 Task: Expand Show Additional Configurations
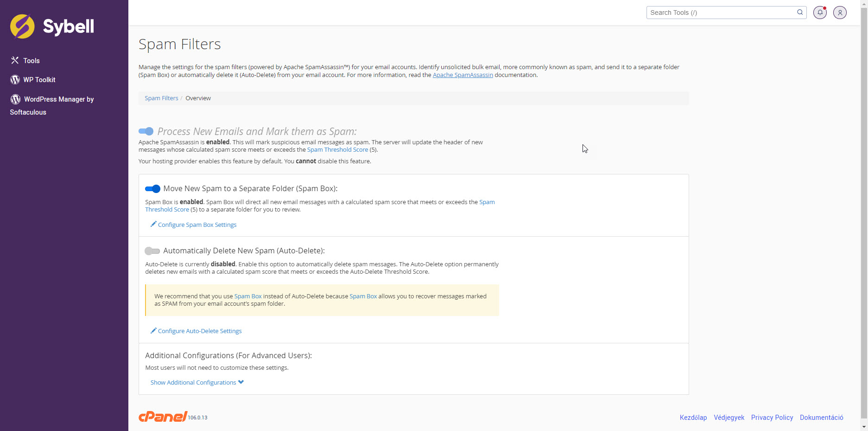click(193, 382)
